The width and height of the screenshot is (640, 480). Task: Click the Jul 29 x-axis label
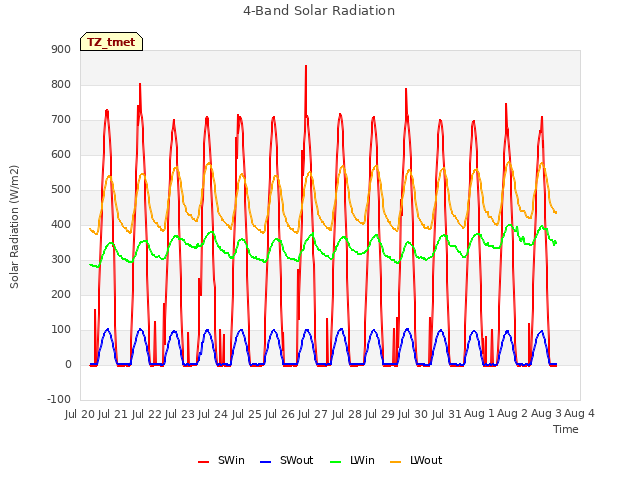[x=380, y=414]
